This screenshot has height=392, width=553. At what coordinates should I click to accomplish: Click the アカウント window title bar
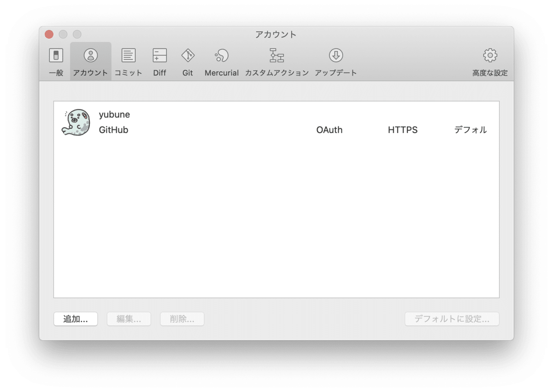(276, 34)
